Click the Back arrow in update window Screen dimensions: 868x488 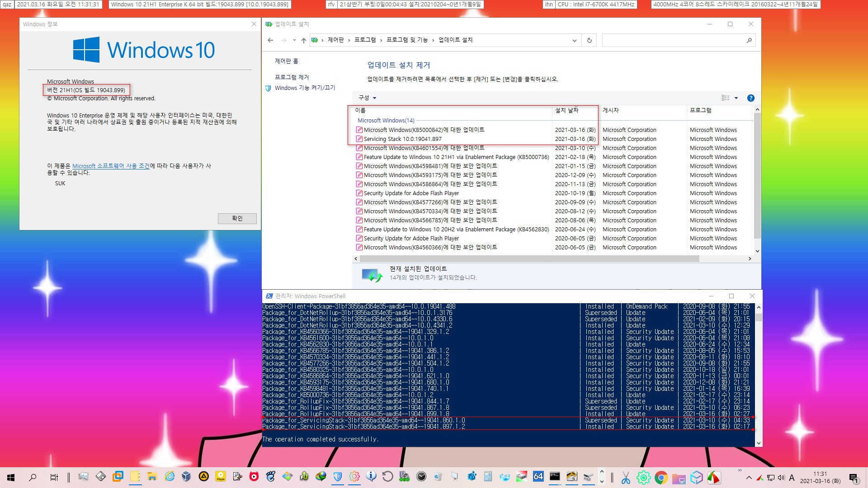point(270,40)
